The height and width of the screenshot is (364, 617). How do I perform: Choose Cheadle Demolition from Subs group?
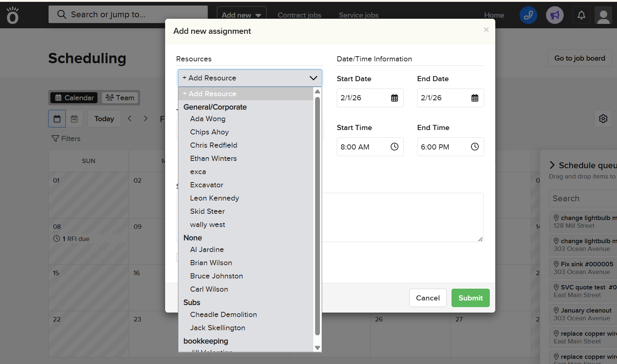point(223,314)
